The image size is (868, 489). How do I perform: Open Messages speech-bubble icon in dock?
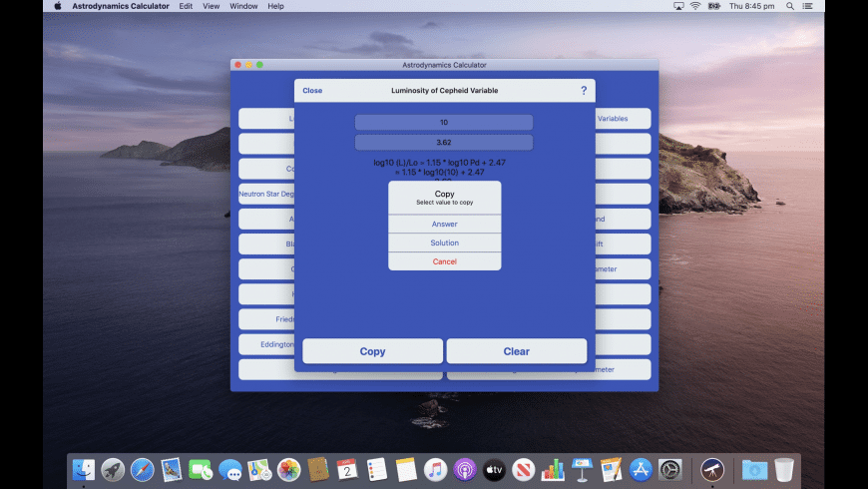230,470
